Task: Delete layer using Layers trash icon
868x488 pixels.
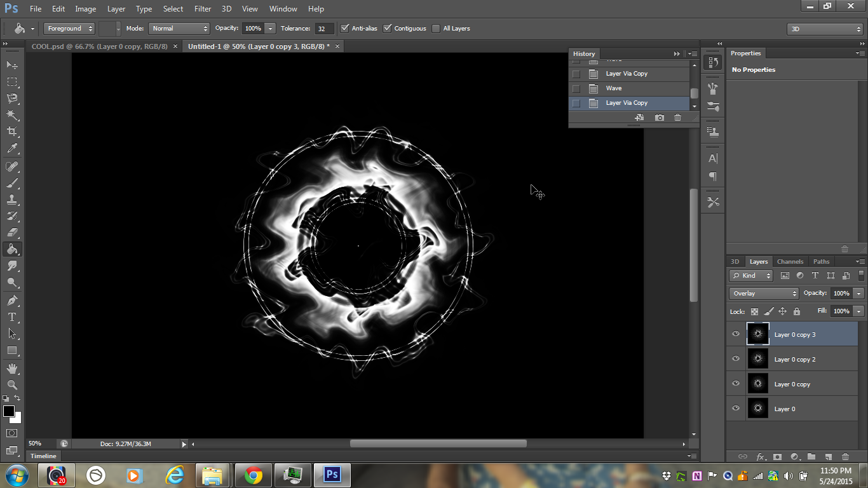Action: click(845, 457)
